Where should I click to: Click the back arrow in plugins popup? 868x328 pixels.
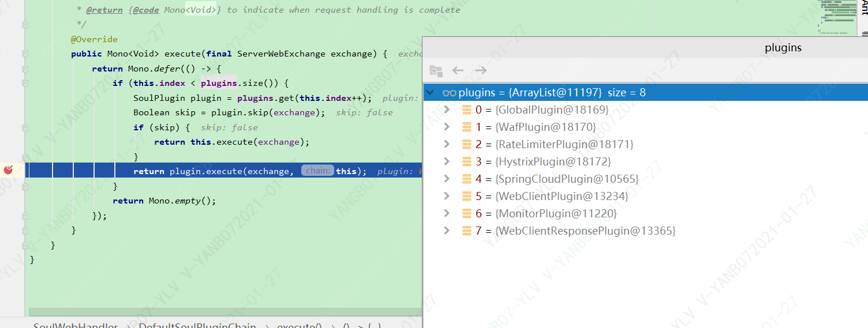pos(458,70)
